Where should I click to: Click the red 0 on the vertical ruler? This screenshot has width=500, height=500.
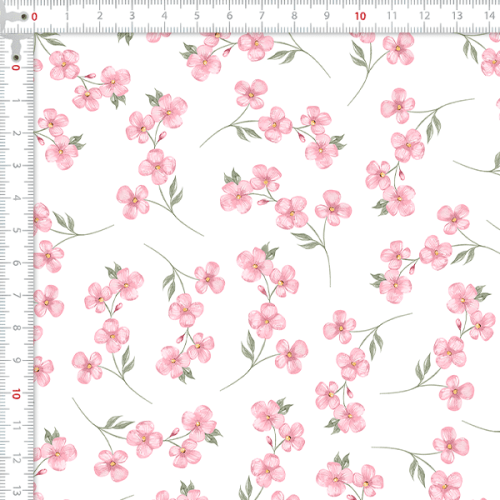16,68
